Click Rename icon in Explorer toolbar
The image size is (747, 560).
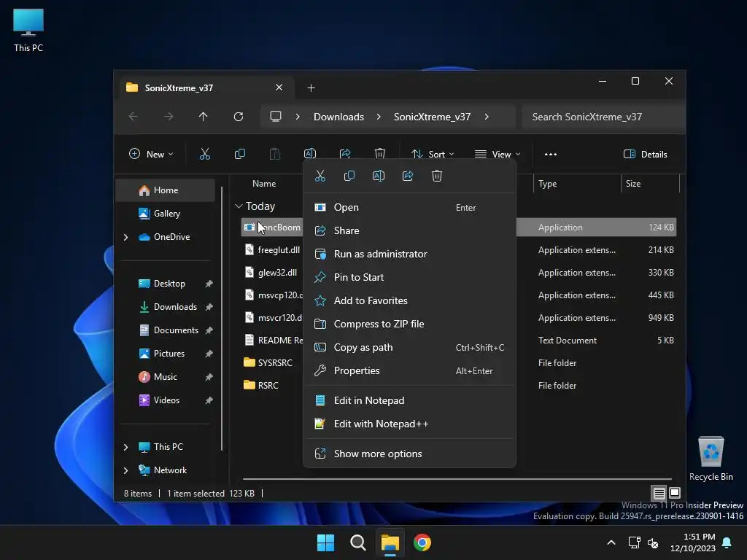pos(309,153)
